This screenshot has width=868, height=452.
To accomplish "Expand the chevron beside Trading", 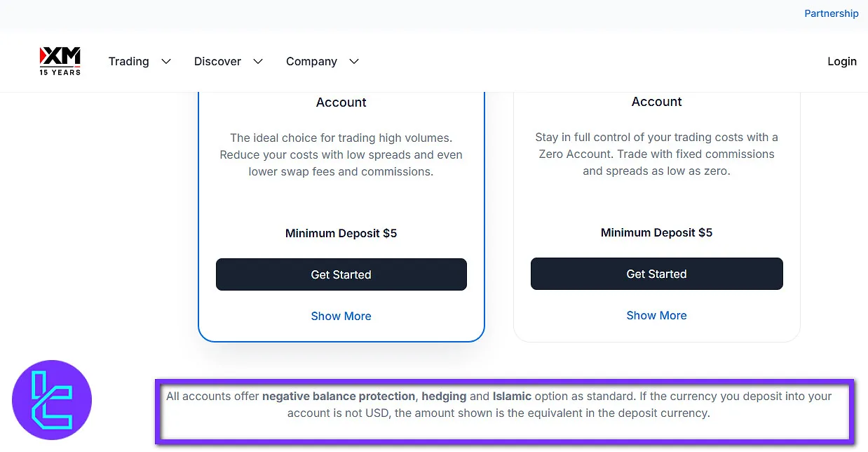I will pos(166,62).
